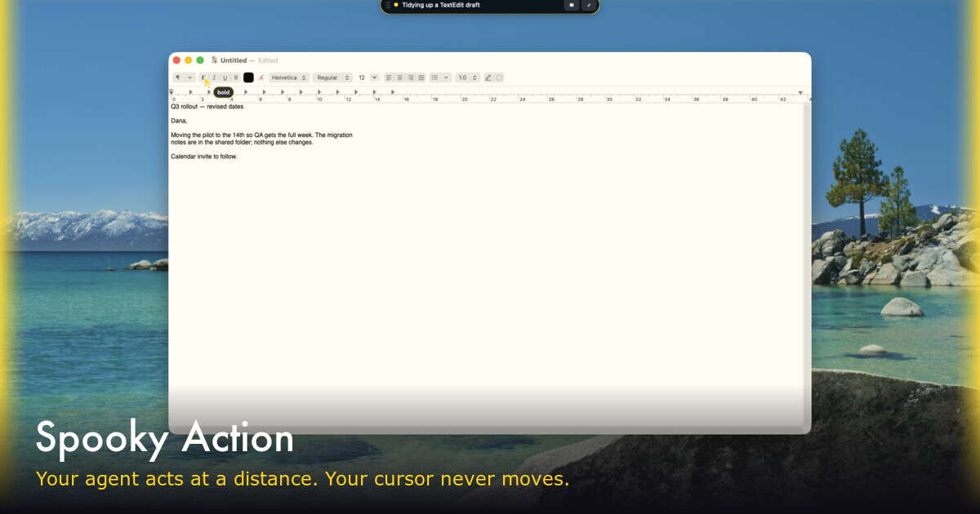The image size is (980, 514).
Task: Toggle italic formatting in the toolbar
Action: tap(214, 78)
